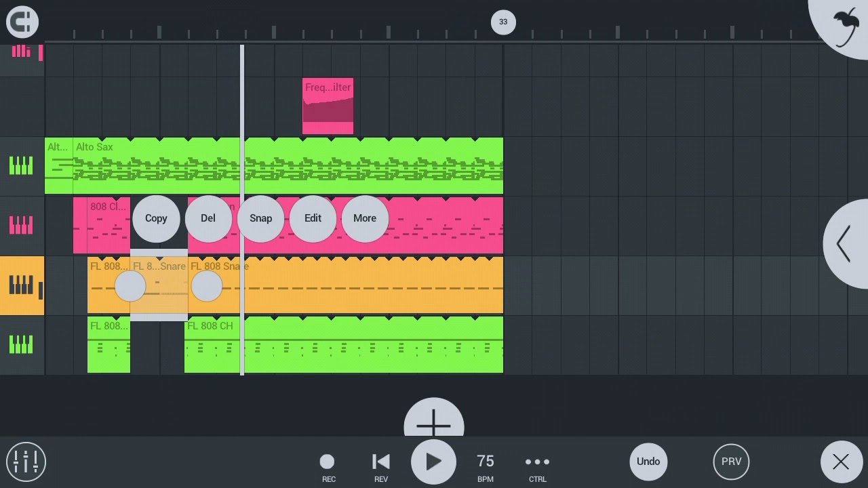Screen dimensions: 868x488
Task: Undo the last action
Action: tap(648, 462)
